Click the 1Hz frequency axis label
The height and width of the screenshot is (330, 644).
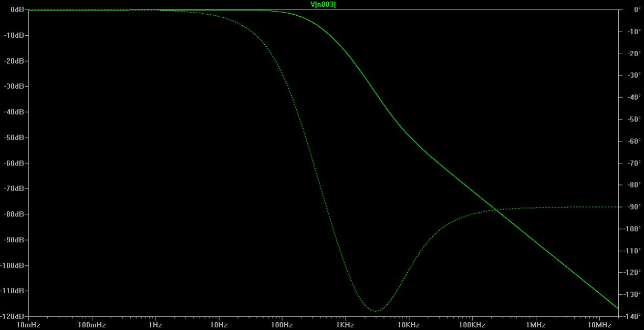pos(155,325)
